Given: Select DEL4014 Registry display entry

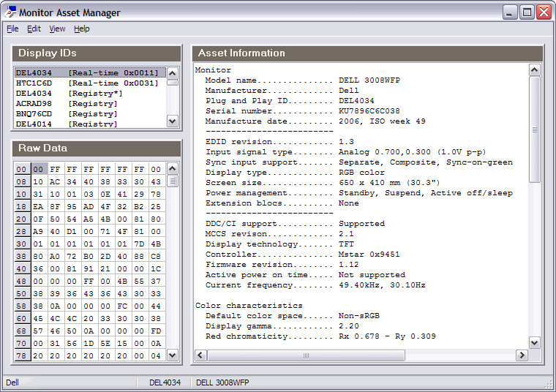Looking at the screenshot, I should tap(90, 124).
